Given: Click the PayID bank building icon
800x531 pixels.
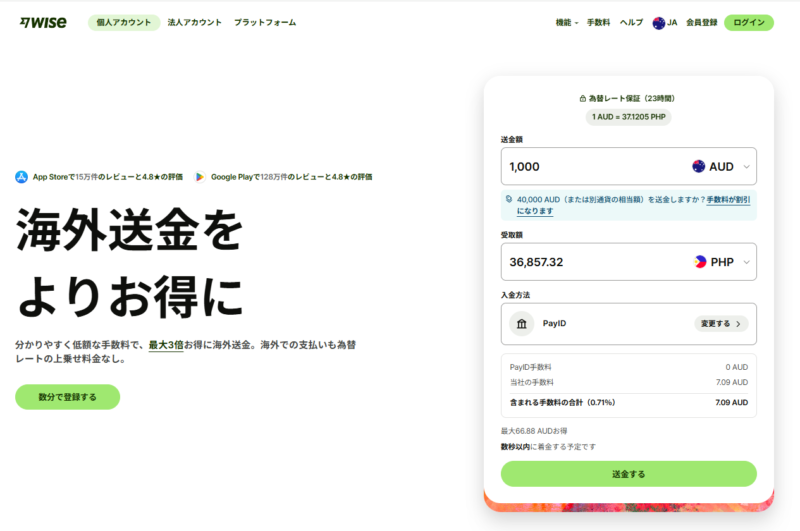Looking at the screenshot, I should (521, 323).
